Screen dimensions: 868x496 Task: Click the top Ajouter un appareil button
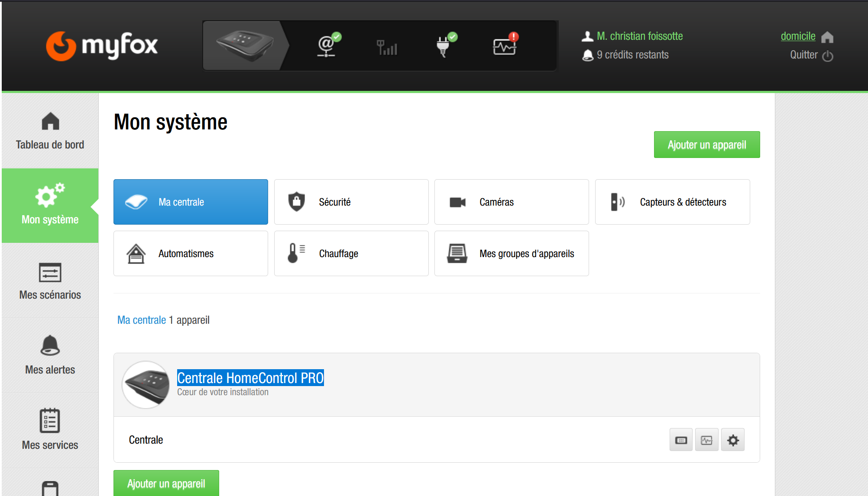coord(707,145)
